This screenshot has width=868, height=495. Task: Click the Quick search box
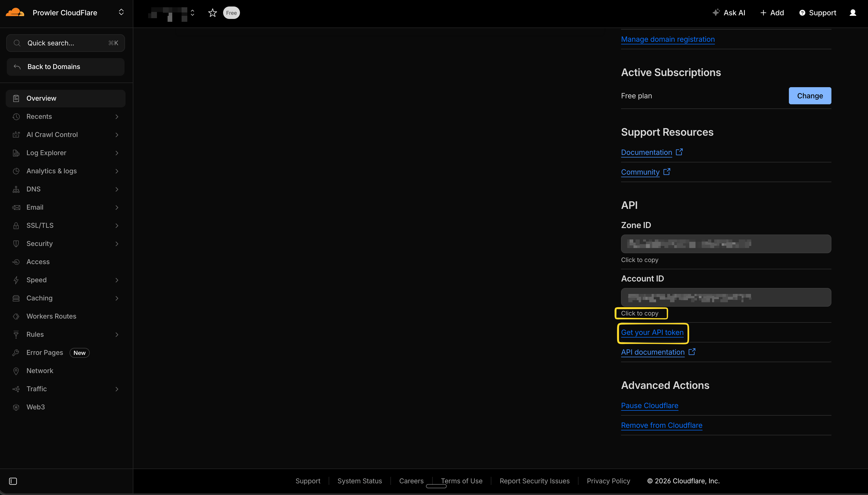pos(65,43)
